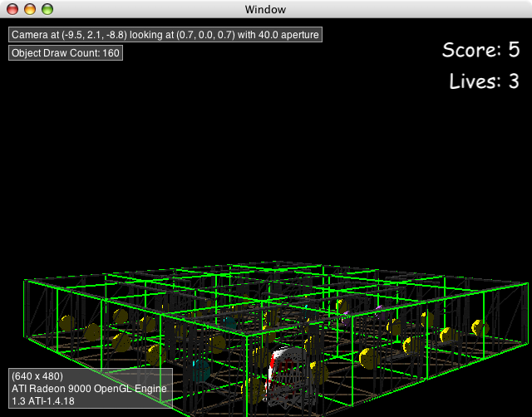Screen dimensions: 532x417
Task: Click the "Window" title in title bar
Action: [x=265, y=9]
